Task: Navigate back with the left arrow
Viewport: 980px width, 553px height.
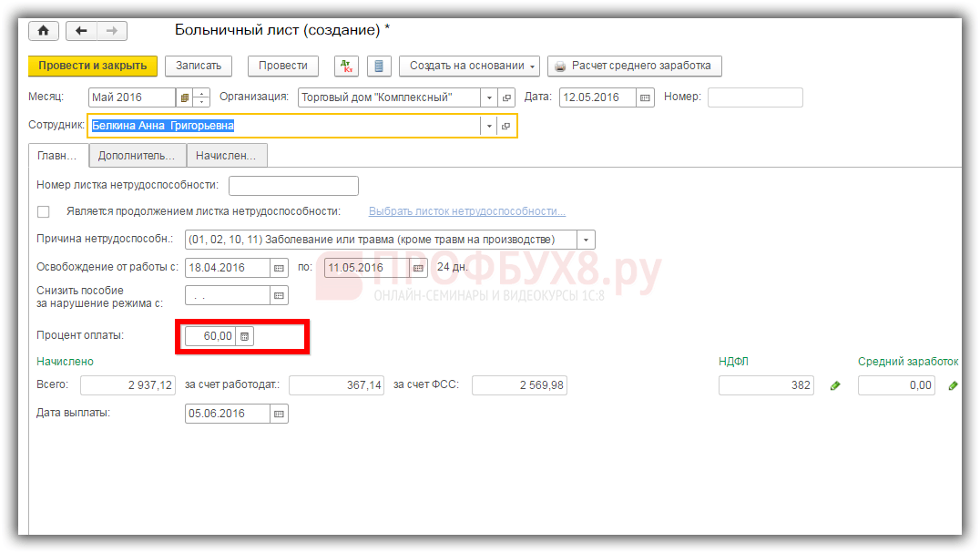Action: (81, 31)
